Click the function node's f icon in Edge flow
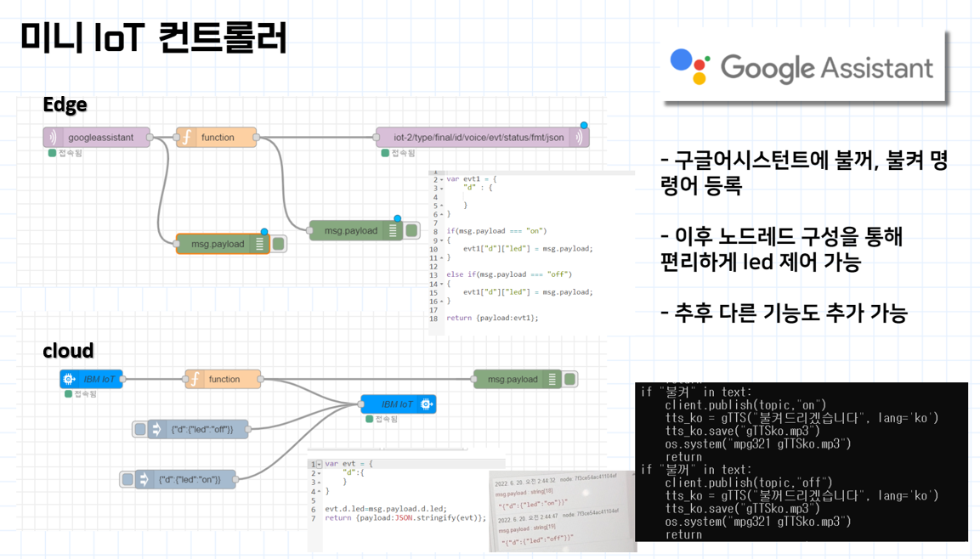 click(x=186, y=137)
